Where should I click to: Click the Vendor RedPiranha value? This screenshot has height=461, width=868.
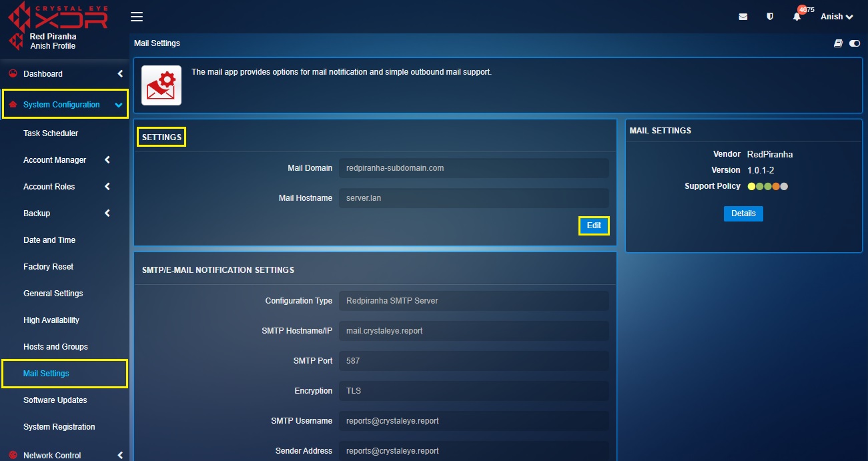pos(770,154)
